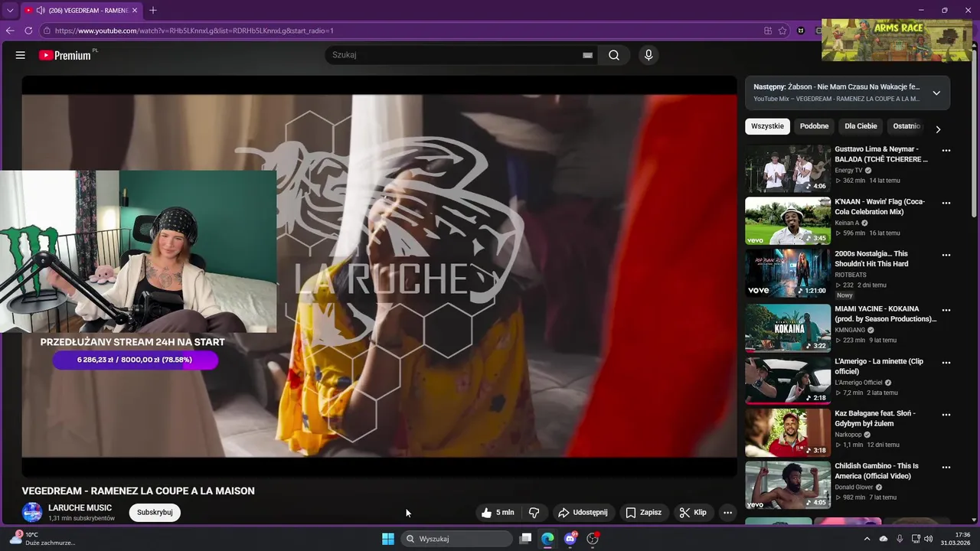Open options menu for K'NAAN video
The image size is (980, 551).
(x=946, y=203)
